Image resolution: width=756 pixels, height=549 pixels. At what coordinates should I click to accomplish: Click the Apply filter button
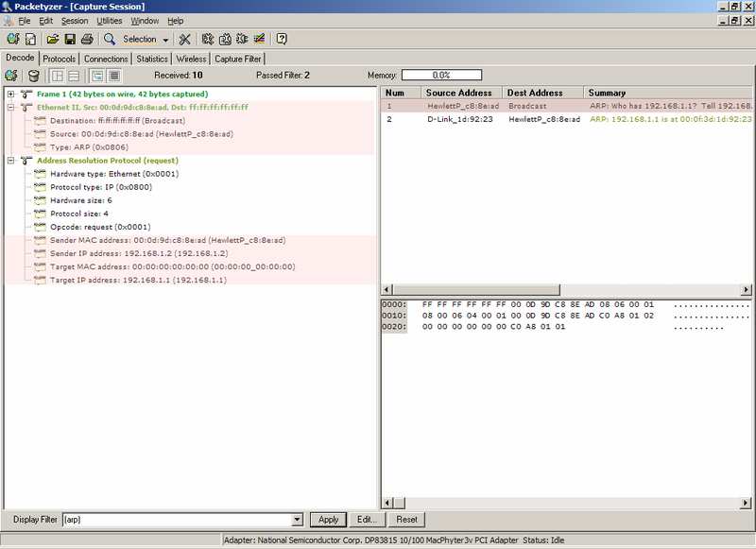tap(328, 520)
